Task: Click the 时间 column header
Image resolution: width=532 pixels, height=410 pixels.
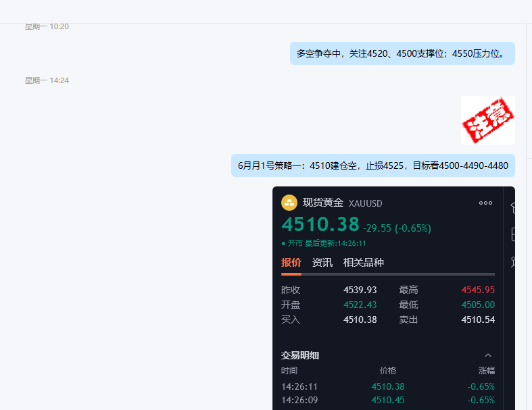Action: tap(289, 371)
